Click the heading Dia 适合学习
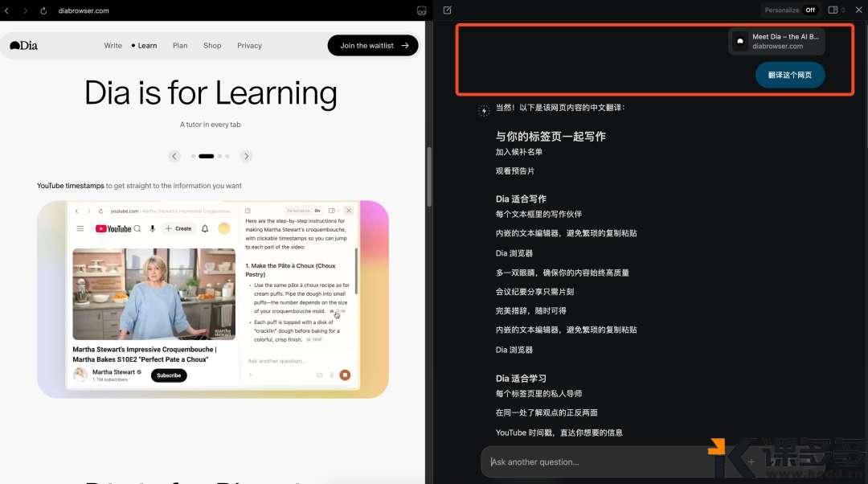 521,378
